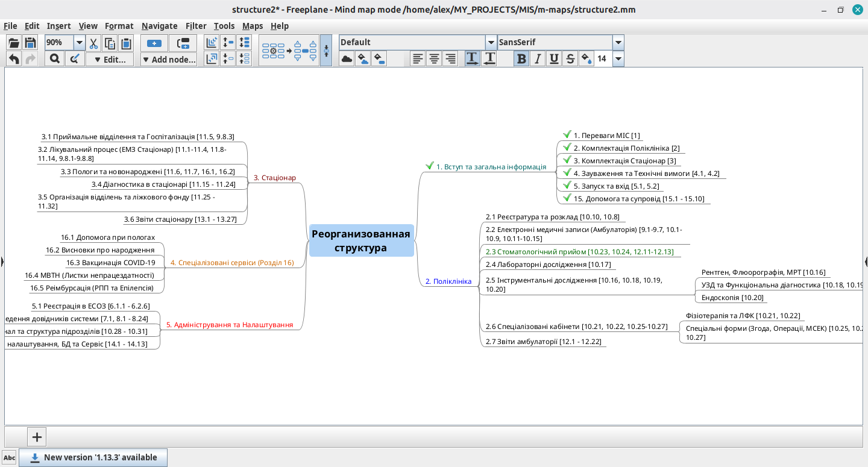Screen dimensions: 868x467
Task: Open the Default style dropdown
Action: point(491,42)
